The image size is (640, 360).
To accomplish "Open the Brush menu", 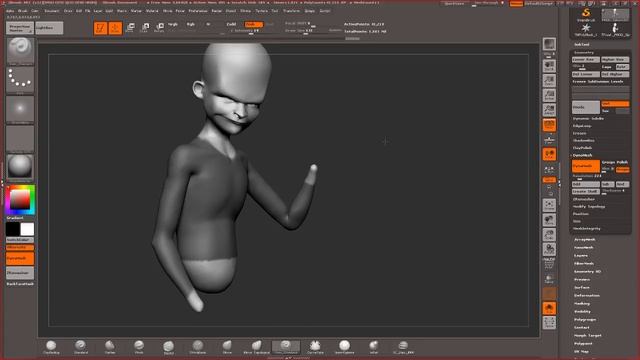I will click(22, 11).
